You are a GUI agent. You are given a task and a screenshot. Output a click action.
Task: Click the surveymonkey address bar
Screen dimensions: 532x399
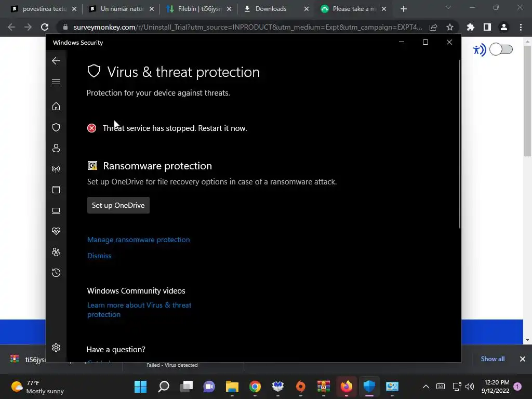pos(248,27)
